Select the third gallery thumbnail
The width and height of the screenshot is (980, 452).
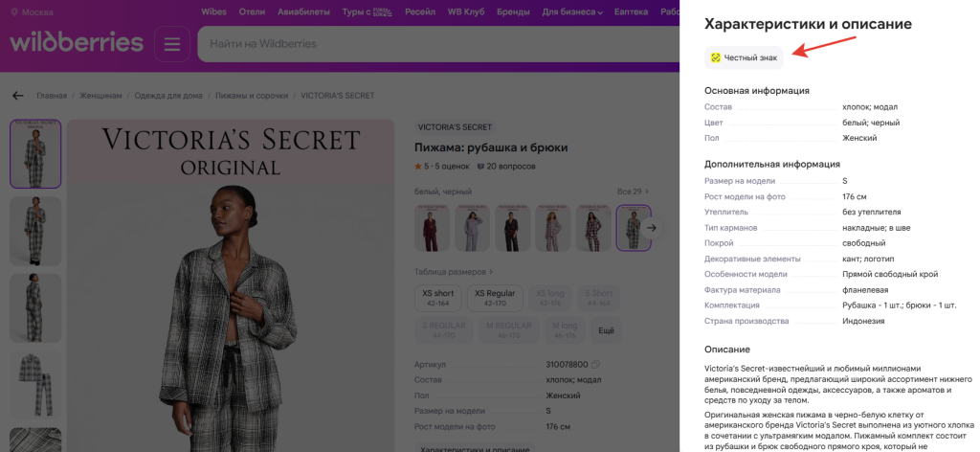pos(35,307)
